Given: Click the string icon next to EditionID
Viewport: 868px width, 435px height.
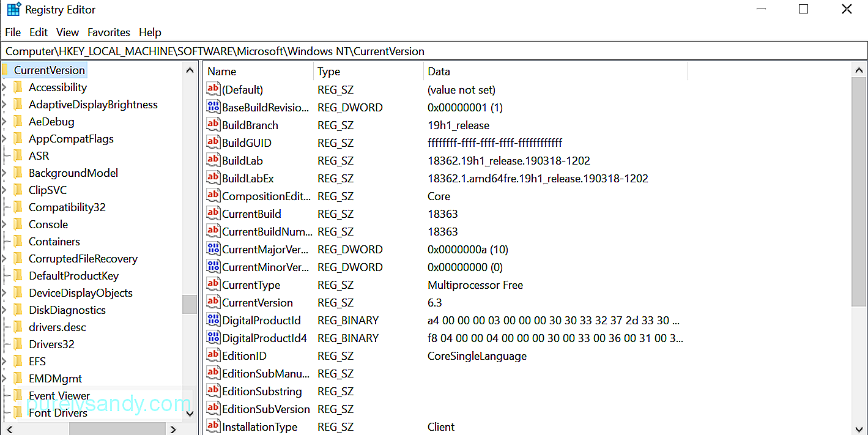Looking at the screenshot, I should (x=213, y=355).
